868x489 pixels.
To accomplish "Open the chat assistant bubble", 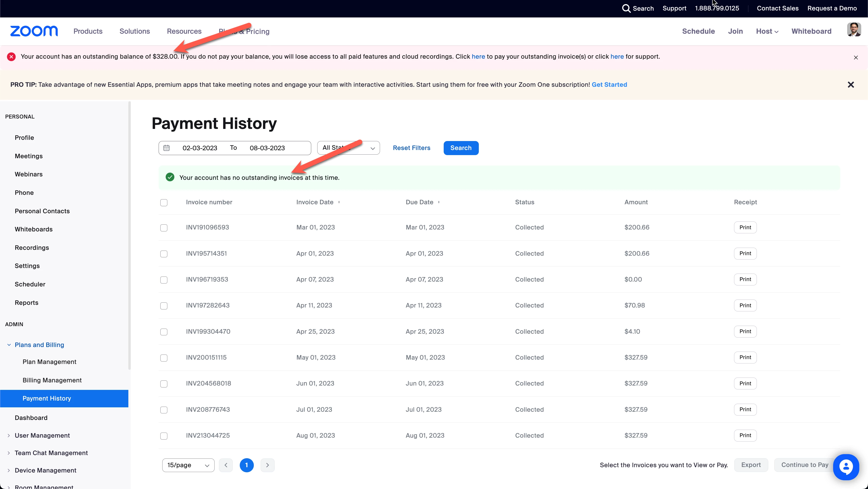I will point(846,467).
